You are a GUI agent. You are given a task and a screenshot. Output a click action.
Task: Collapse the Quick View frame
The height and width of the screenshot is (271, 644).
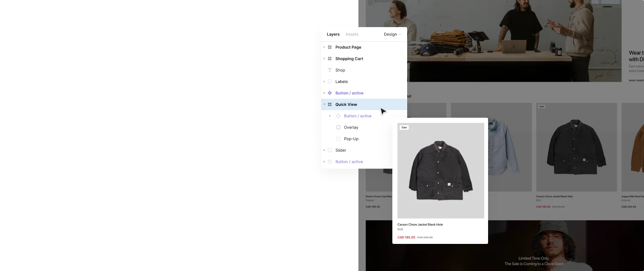point(325,105)
